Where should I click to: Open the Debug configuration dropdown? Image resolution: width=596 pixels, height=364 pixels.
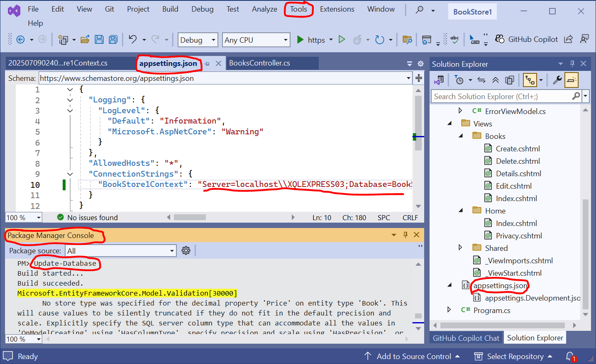click(198, 40)
